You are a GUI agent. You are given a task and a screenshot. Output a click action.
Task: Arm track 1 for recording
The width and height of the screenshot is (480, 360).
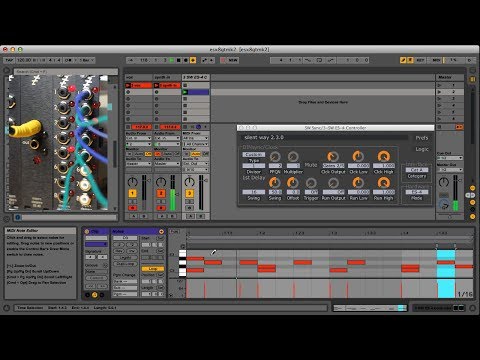tap(132, 208)
